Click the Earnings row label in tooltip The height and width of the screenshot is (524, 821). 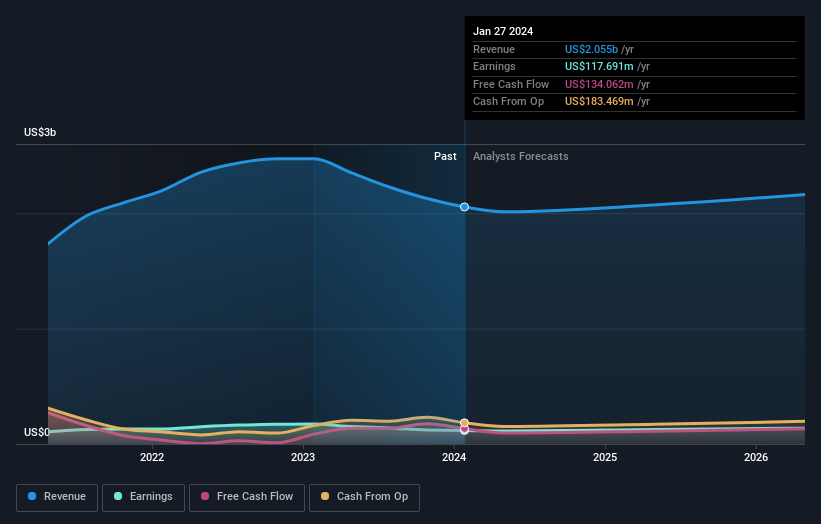tap(494, 66)
